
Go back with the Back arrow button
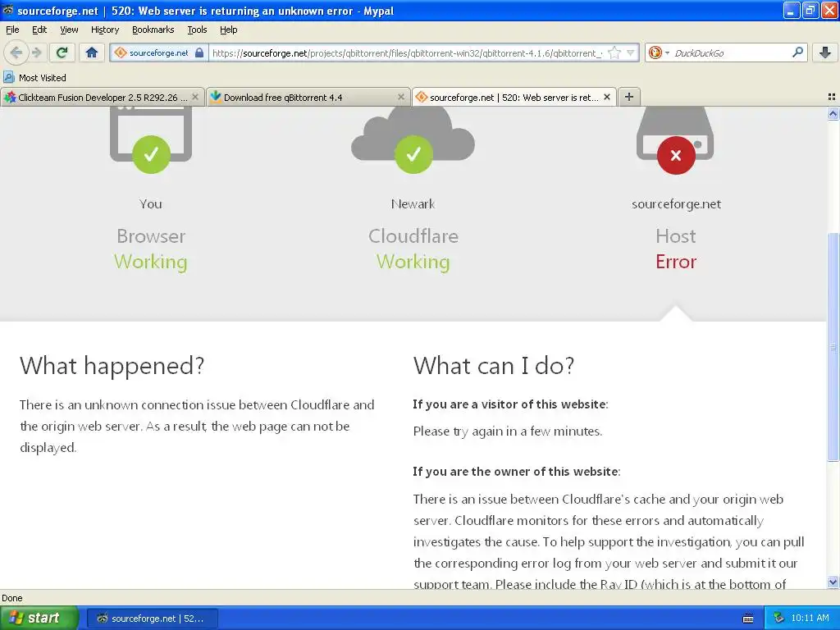coord(16,52)
